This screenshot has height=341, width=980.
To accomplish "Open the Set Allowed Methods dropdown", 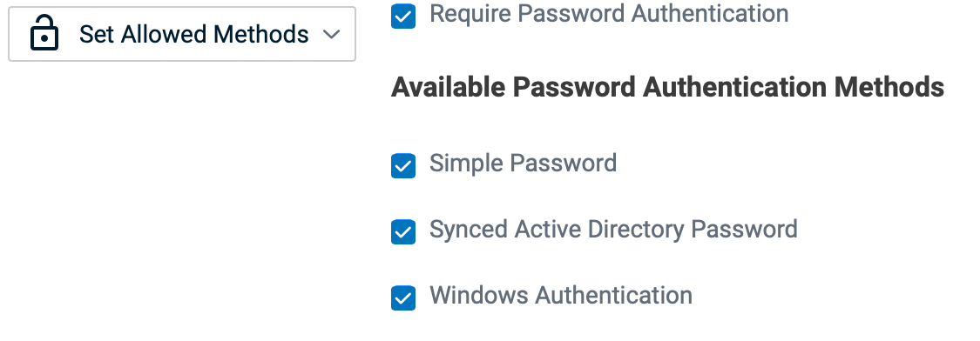I will 182,34.
